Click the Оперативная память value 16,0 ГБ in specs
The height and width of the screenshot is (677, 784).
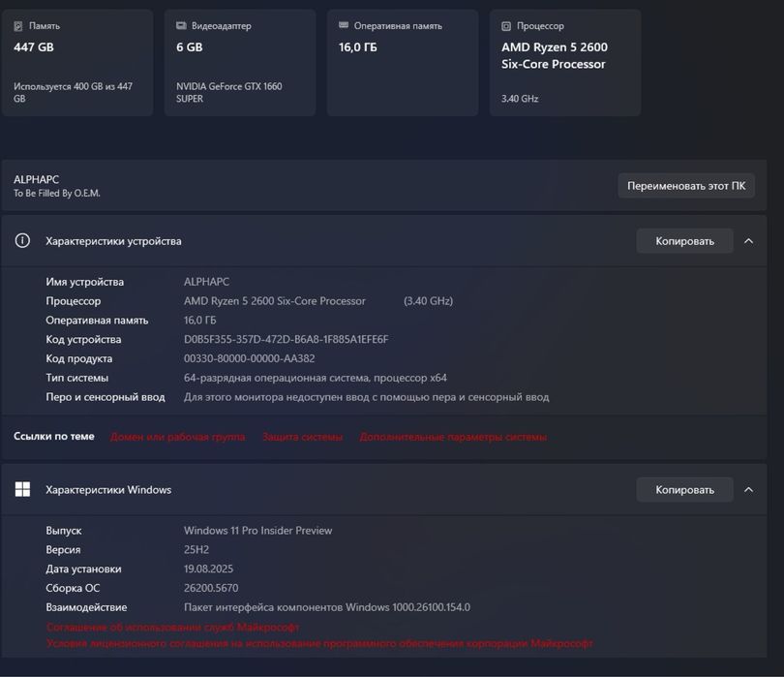[x=200, y=321]
